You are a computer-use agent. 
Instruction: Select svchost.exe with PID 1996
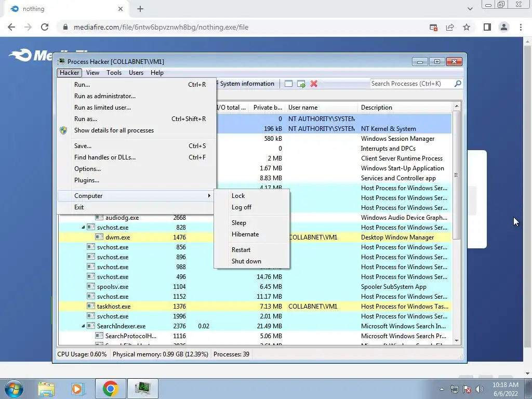click(255, 316)
